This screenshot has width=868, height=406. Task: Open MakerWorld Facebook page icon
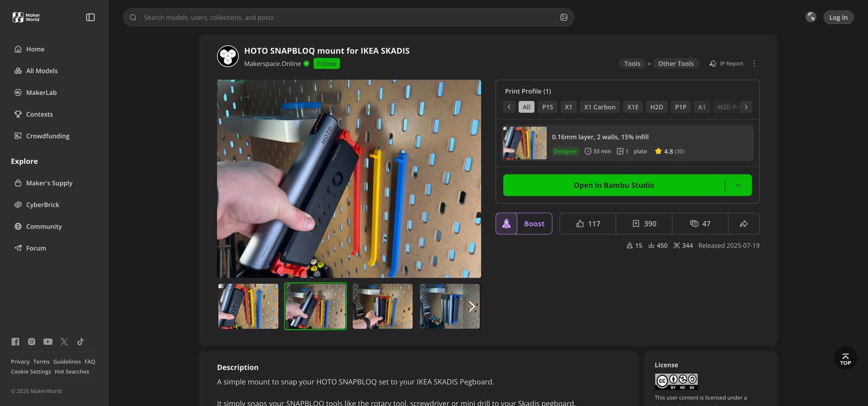(x=15, y=342)
